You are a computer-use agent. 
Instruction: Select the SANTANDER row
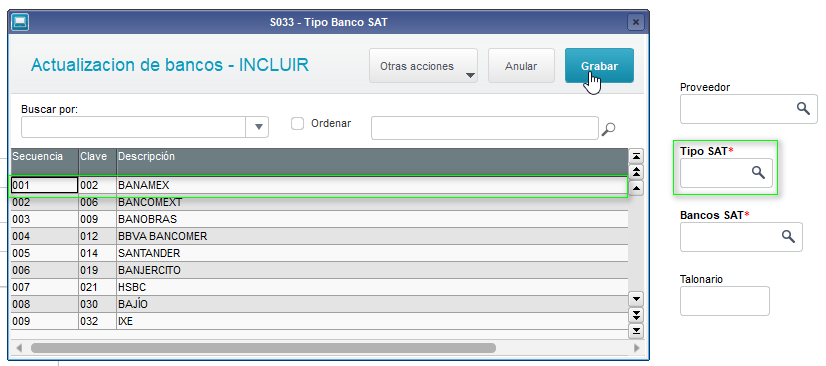[x=319, y=253]
